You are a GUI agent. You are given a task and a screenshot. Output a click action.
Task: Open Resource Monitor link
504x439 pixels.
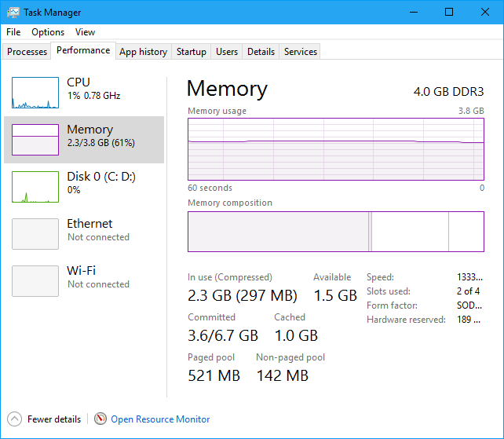point(160,419)
